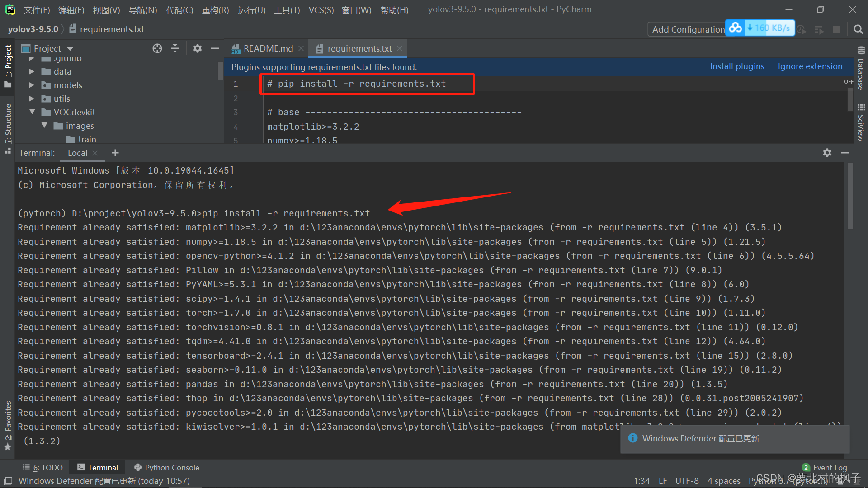
Task: Open the 运行(U) menu
Action: pos(251,10)
